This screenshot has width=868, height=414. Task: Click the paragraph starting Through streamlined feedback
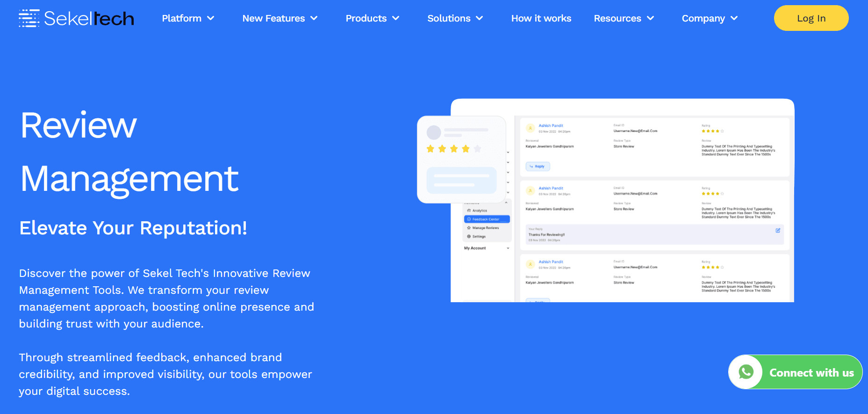[x=165, y=374]
